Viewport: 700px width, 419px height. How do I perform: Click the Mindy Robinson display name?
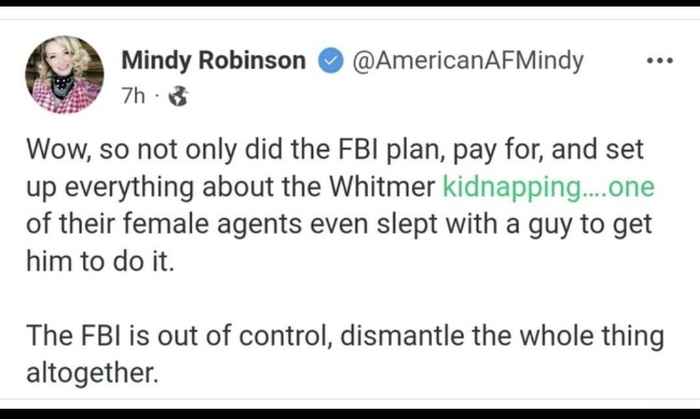click(x=213, y=62)
